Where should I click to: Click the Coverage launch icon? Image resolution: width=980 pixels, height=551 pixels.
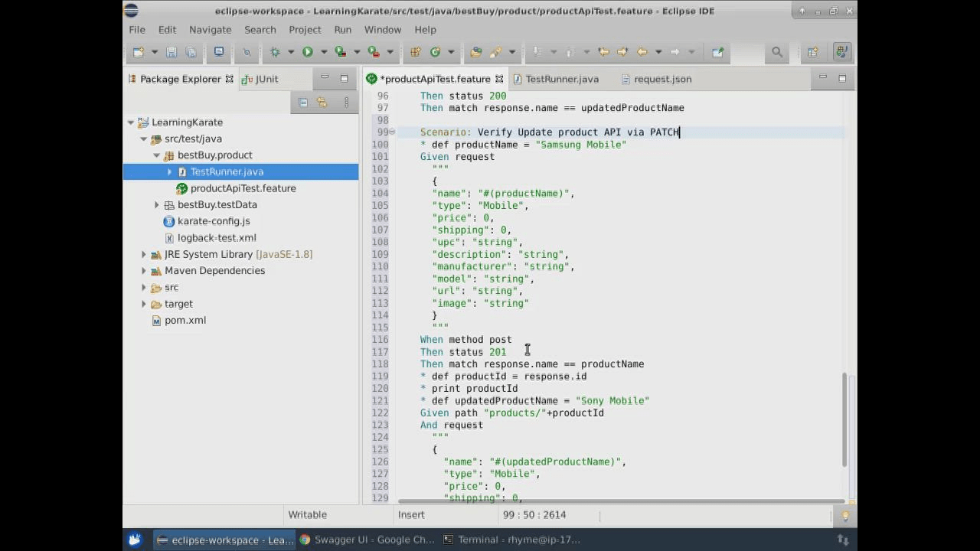pyautogui.click(x=339, y=51)
